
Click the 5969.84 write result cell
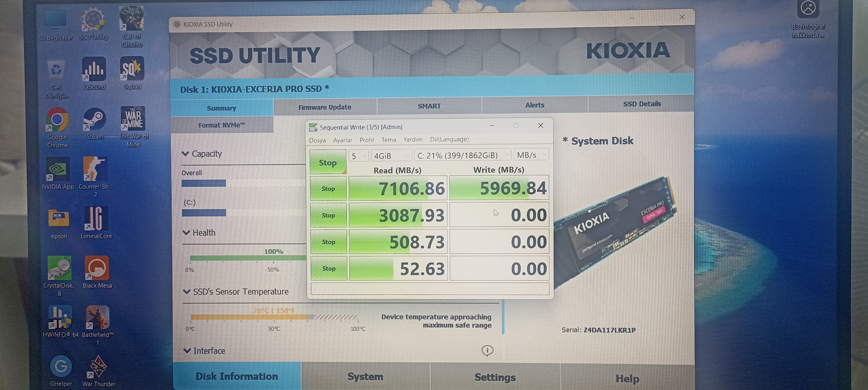pos(499,188)
